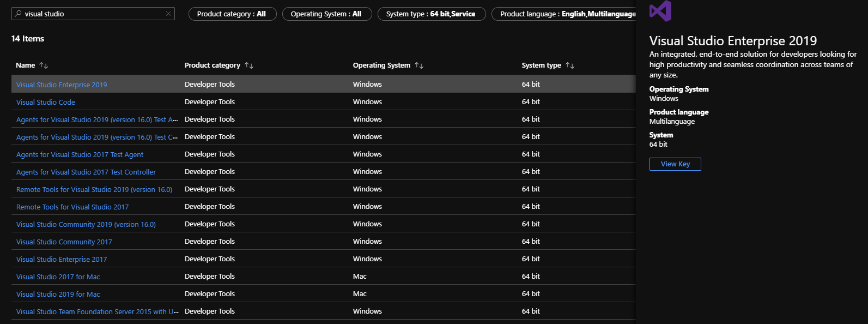Sort by Operating System column arrows
This screenshot has height=324, width=868.
(419, 65)
